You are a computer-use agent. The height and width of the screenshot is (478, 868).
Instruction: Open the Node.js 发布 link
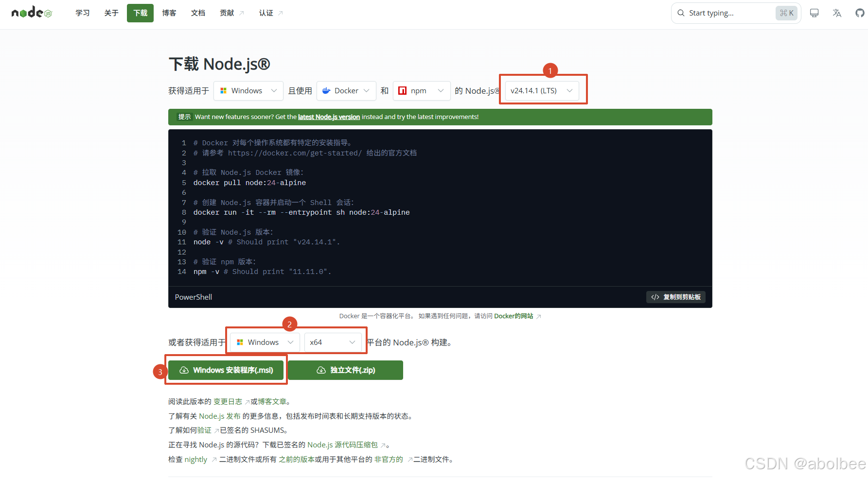click(x=220, y=416)
